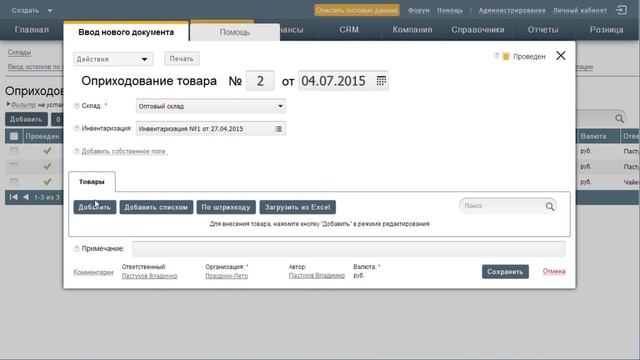Select the Товары tab
640x360 pixels.
coord(92,182)
